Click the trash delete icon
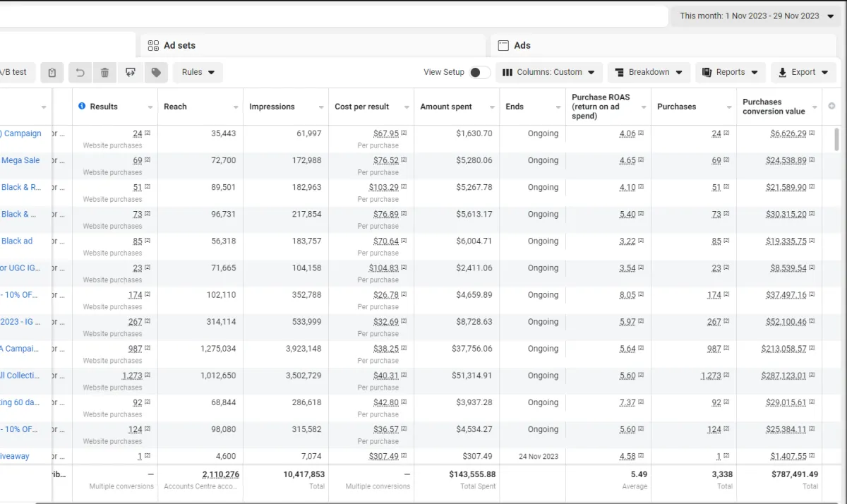This screenshot has width=847, height=504. [x=104, y=72]
